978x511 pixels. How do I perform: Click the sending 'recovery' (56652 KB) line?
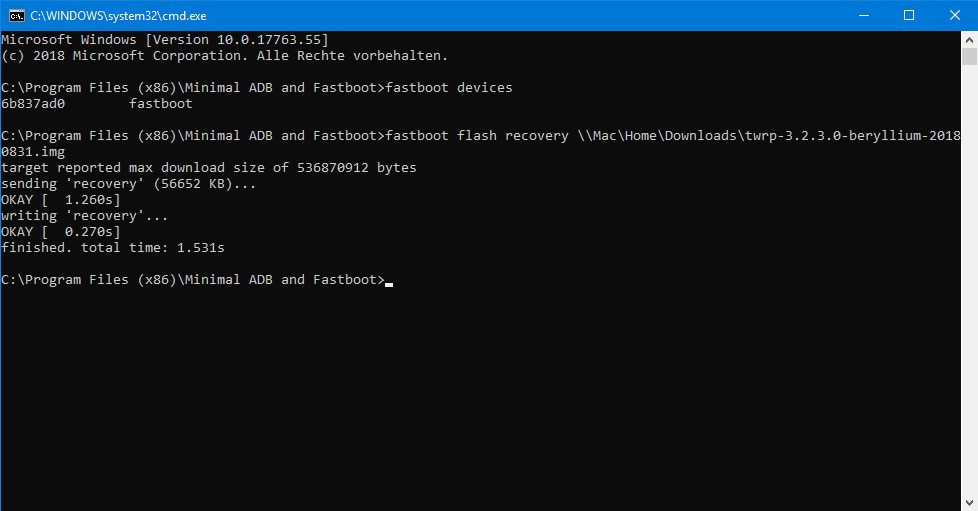(x=128, y=184)
